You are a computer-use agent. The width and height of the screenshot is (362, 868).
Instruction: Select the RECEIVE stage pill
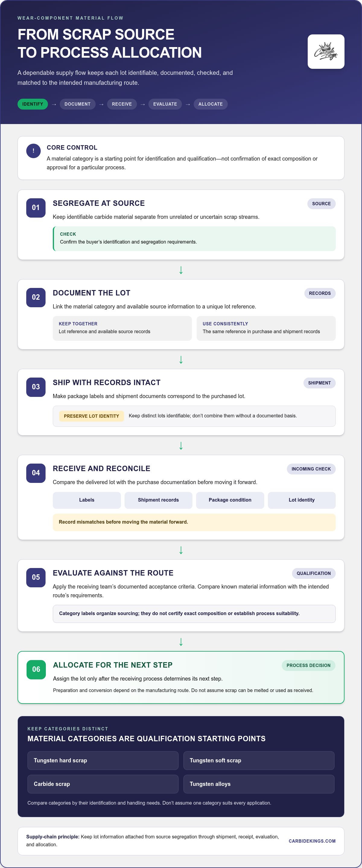point(122,104)
